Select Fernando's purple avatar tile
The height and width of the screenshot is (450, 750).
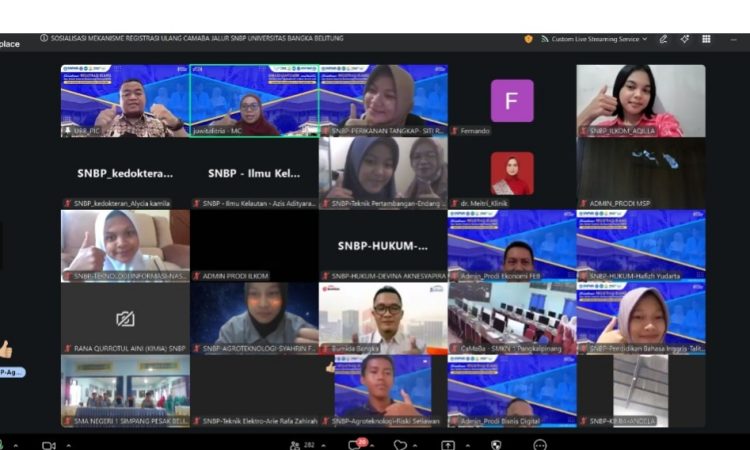512,101
